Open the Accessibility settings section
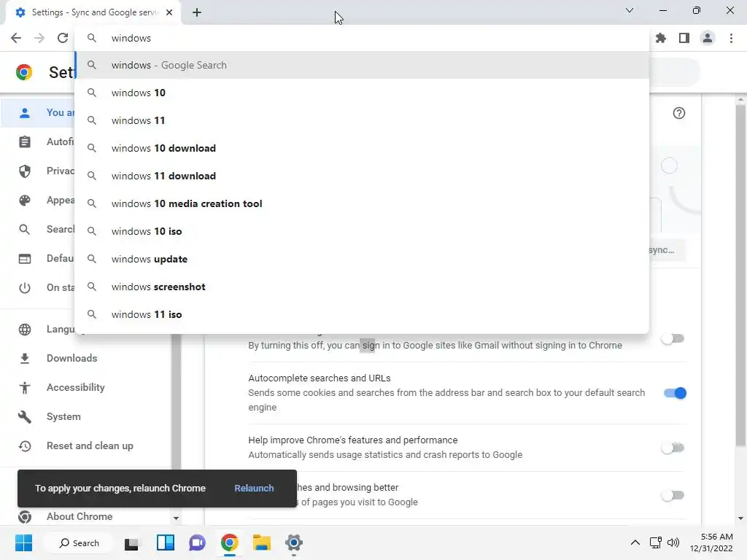The height and width of the screenshot is (560, 747). (76, 388)
